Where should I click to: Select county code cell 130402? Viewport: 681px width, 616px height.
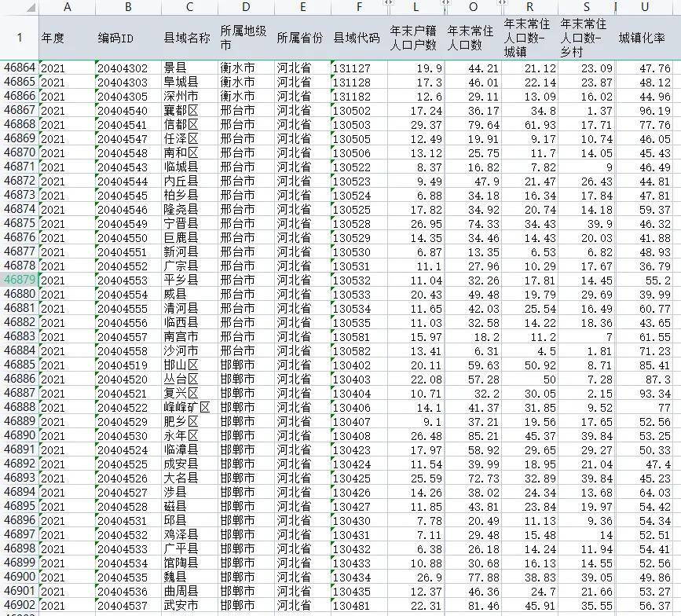tap(359, 365)
